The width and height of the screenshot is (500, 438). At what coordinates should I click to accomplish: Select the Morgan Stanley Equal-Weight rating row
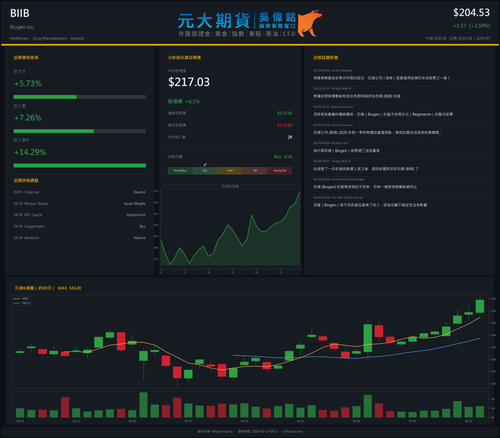tap(80, 204)
